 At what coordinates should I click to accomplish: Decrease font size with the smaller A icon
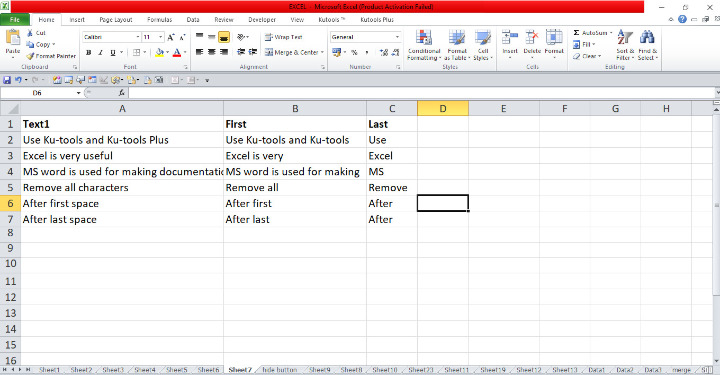182,37
